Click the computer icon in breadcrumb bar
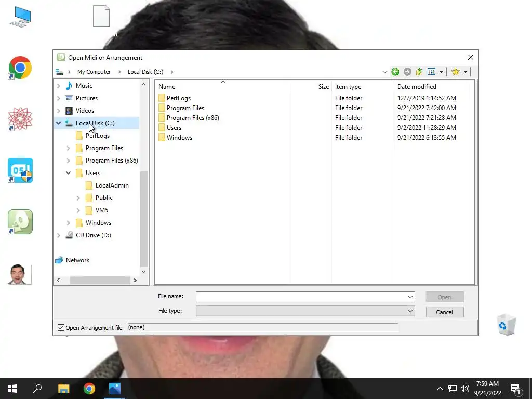This screenshot has height=399, width=532. click(x=59, y=72)
